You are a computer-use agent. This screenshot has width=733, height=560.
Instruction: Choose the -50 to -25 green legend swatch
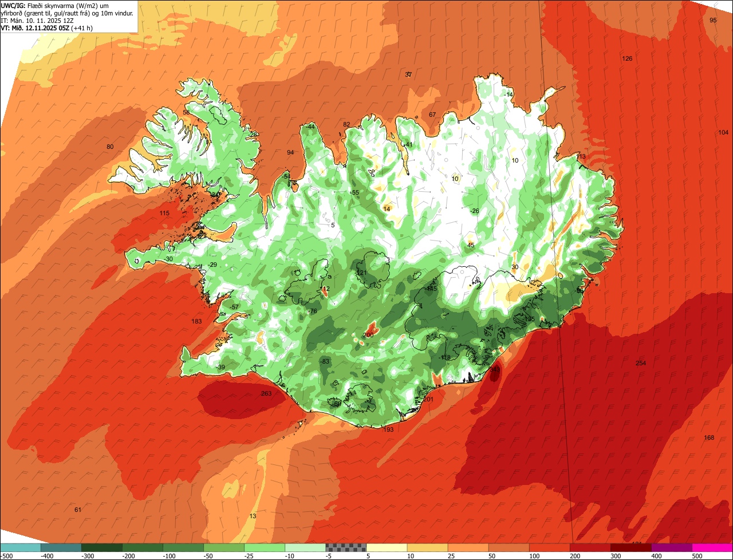point(224,547)
